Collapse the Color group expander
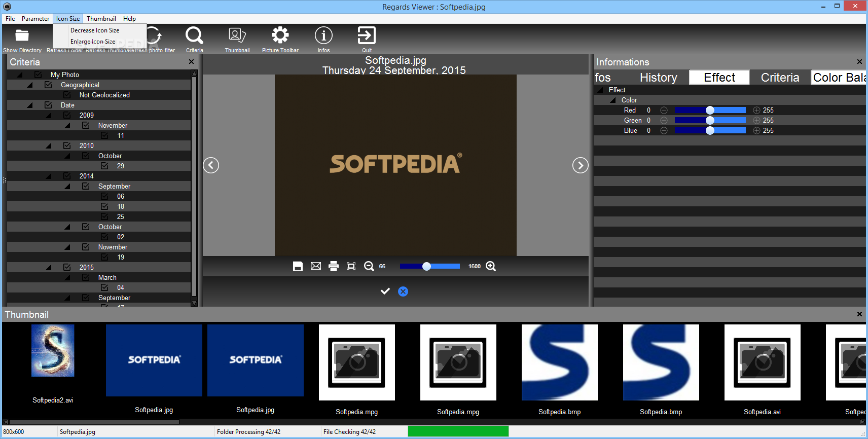 pyautogui.click(x=613, y=100)
